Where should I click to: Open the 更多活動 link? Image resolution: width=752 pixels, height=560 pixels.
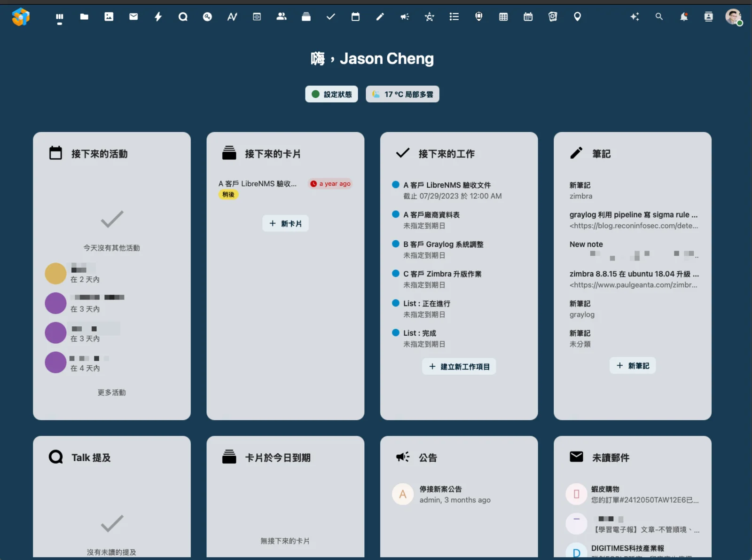[112, 392]
